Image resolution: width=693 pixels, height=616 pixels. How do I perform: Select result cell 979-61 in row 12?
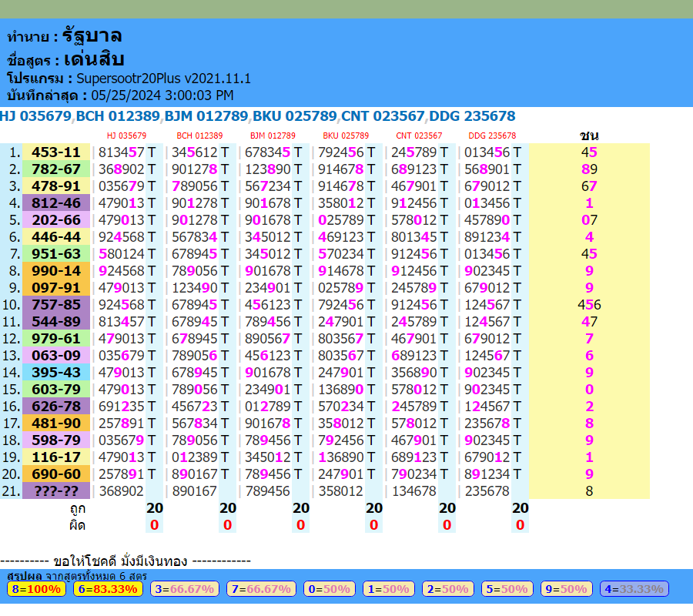(56, 339)
